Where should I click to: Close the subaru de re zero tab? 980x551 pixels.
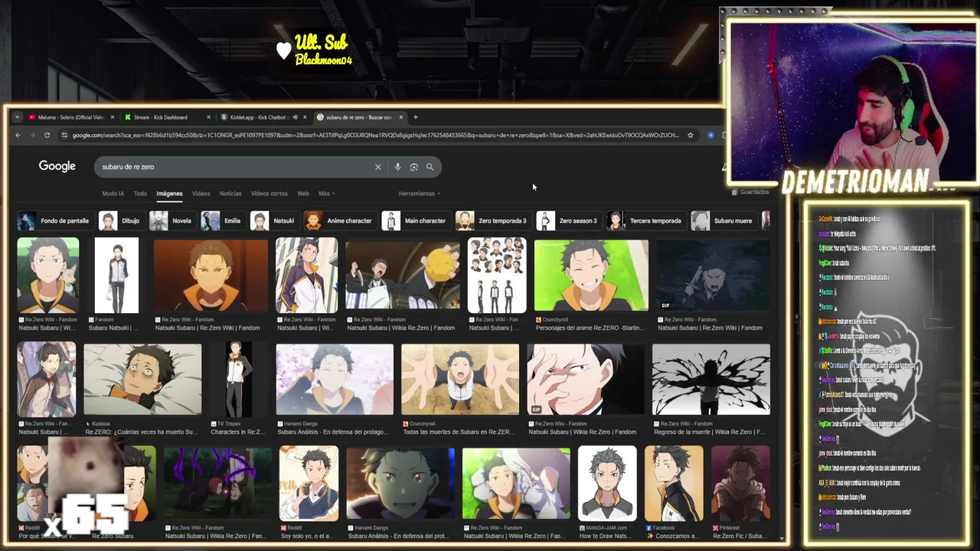[x=400, y=117]
